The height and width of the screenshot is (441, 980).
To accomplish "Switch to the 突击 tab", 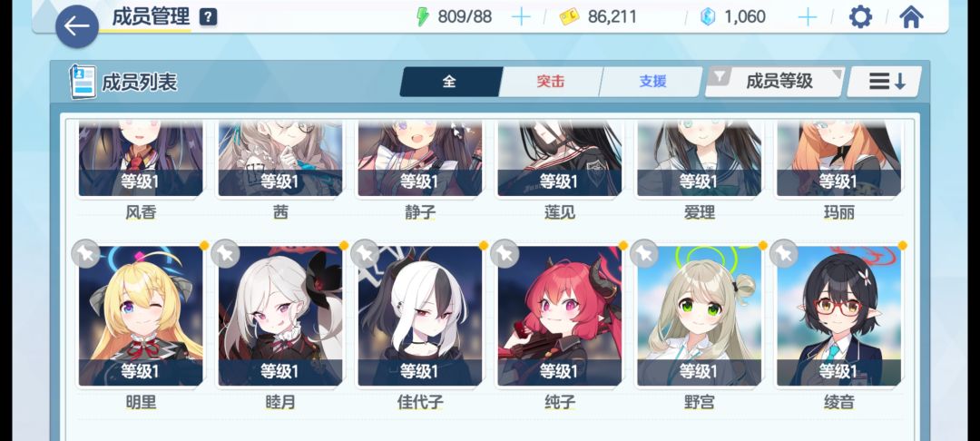I will click(x=550, y=81).
